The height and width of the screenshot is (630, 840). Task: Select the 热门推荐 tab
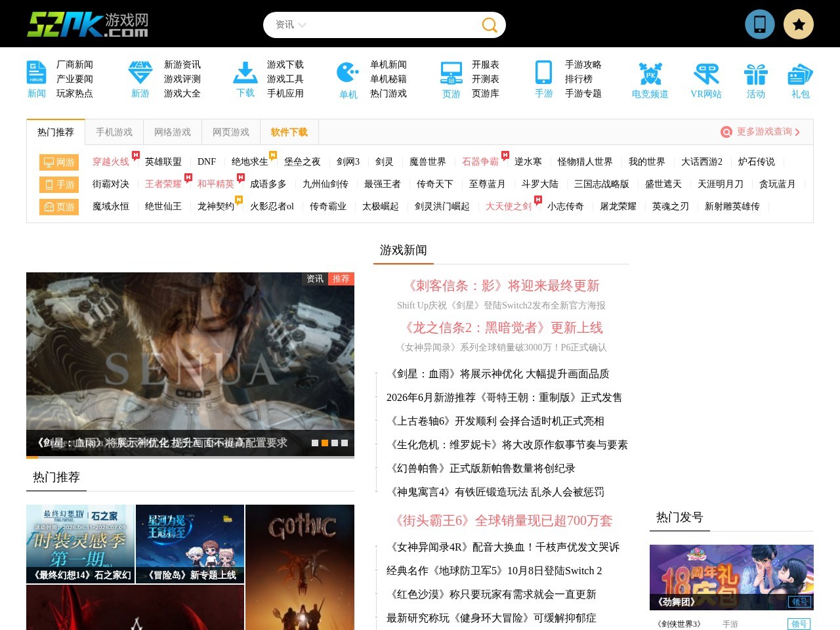click(x=56, y=132)
